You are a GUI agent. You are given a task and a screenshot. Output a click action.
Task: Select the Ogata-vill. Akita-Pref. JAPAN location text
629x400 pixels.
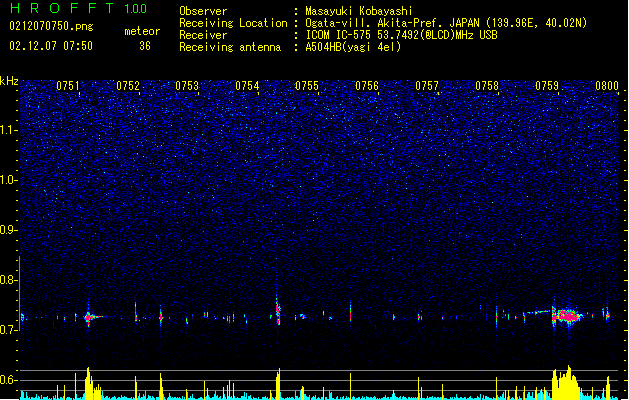click(446, 23)
